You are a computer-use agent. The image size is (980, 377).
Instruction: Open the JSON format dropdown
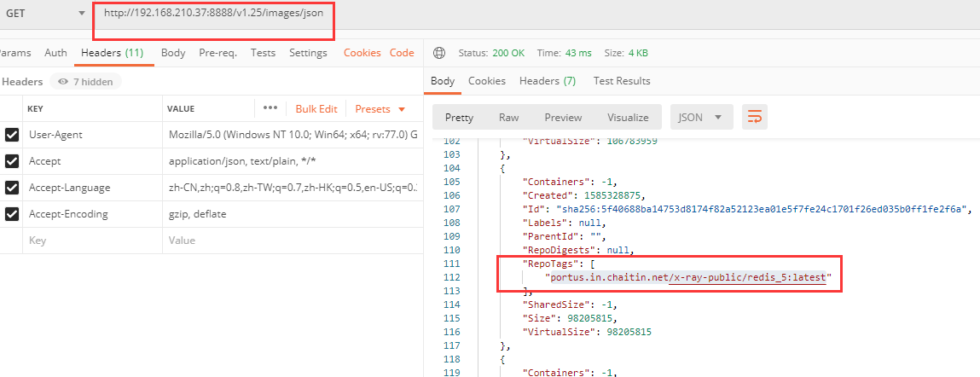pos(700,118)
